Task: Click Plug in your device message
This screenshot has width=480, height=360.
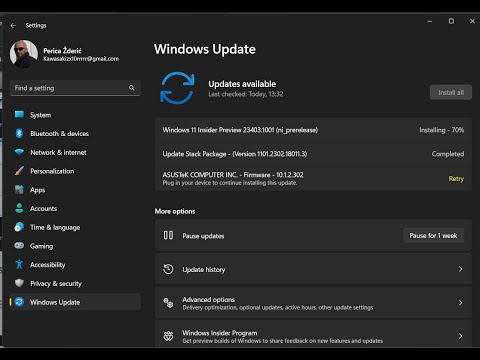Action: [230, 183]
